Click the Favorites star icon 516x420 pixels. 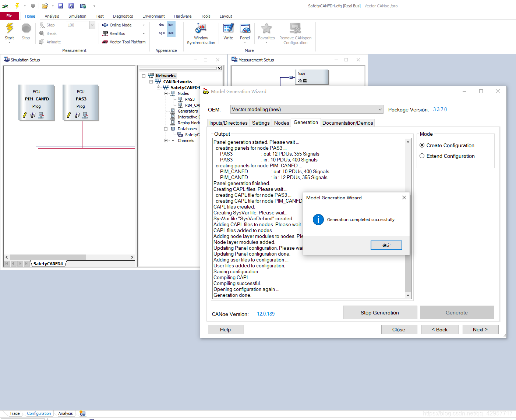tap(266, 28)
